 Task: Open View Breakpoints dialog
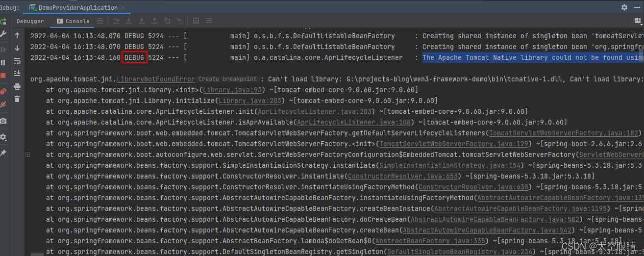(x=3, y=91)
